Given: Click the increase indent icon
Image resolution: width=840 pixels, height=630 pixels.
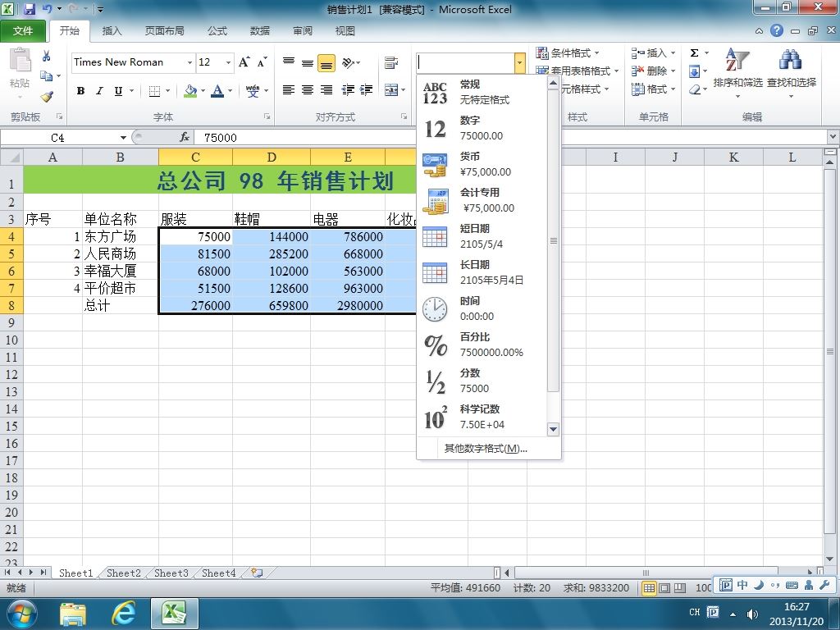Looking at the screenshot, I should 367,90.
